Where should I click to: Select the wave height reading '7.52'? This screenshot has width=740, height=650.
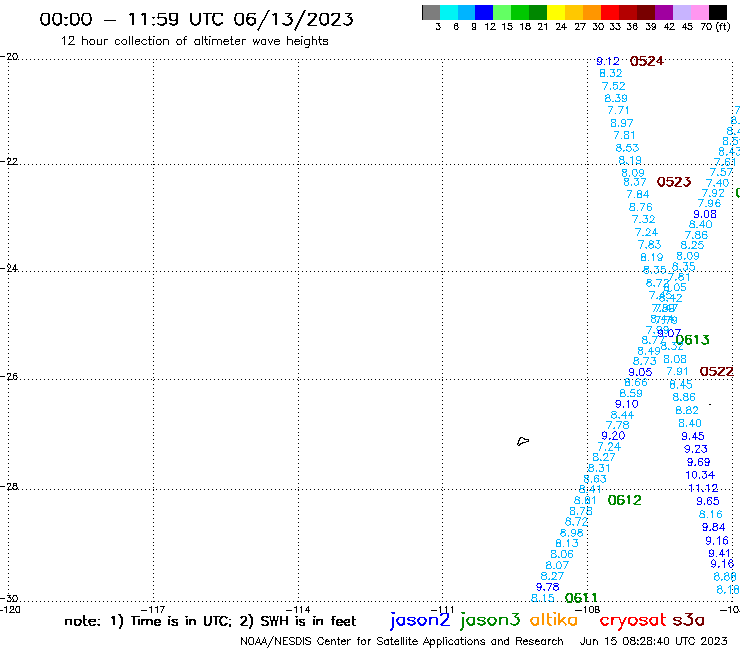[x=614, y=86]
